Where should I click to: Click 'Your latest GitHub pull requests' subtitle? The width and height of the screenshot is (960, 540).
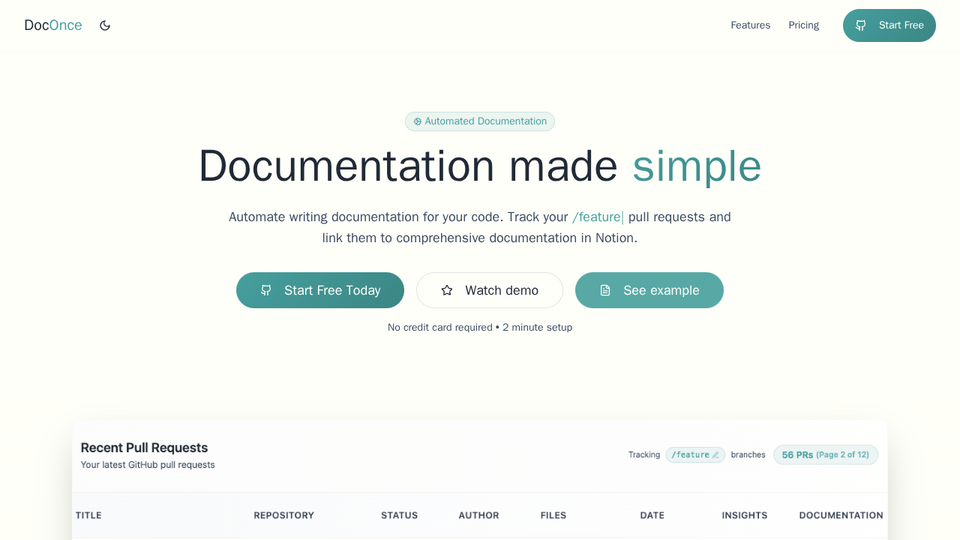click(148, 465)
